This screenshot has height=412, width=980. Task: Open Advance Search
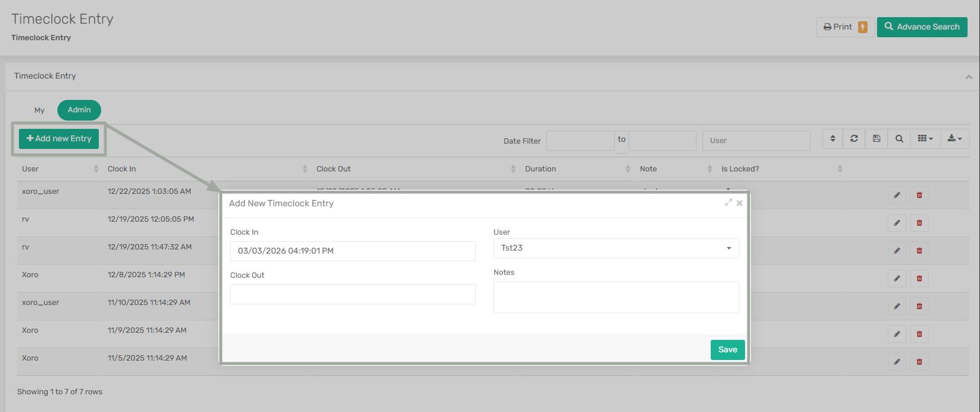pyautogui.click(x=922, y=27)
